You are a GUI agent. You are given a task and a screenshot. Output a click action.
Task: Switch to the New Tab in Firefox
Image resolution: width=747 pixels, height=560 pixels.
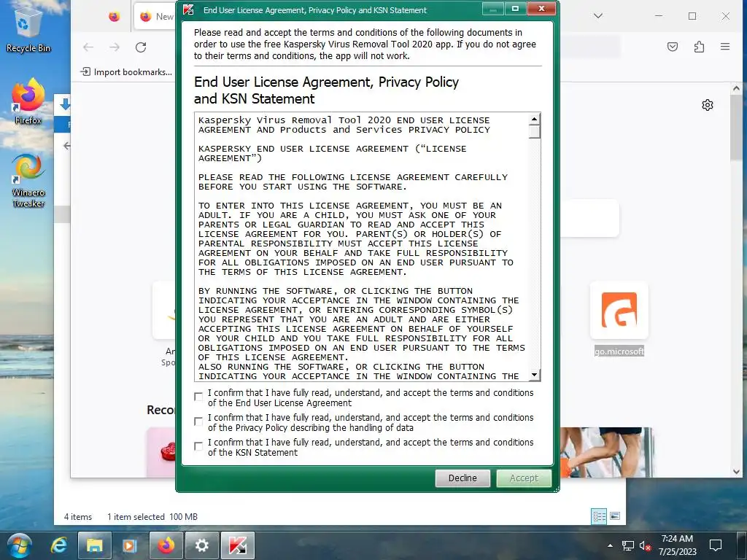(156, 17)
